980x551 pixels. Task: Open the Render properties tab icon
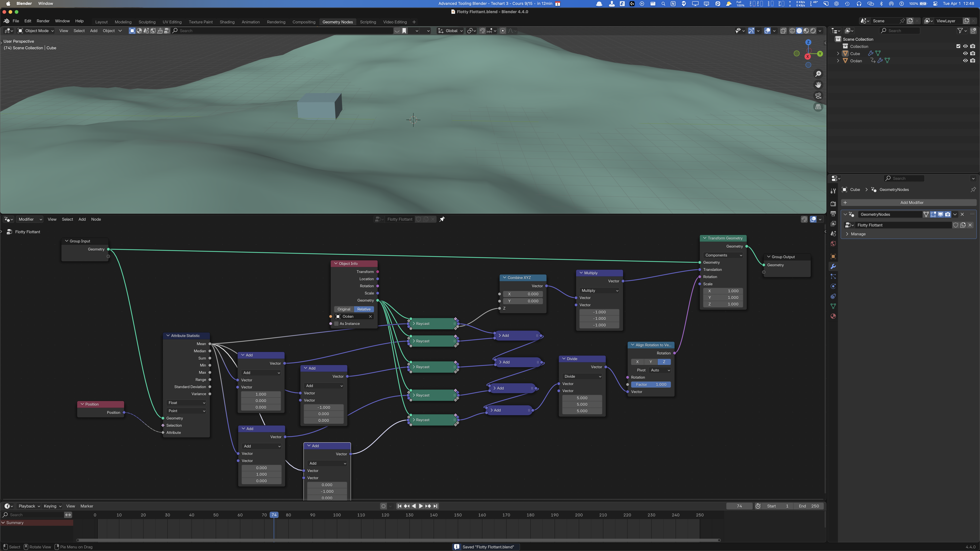coord(833,204)
